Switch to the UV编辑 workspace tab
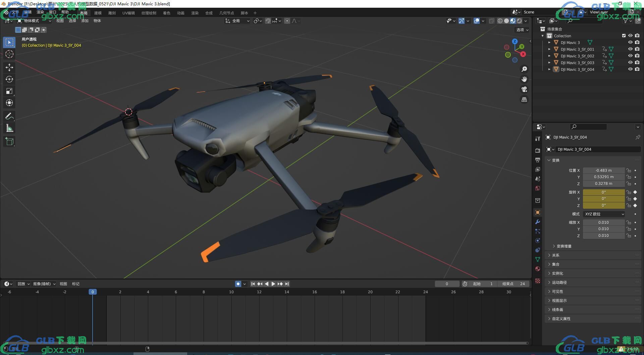 [128, 13]
